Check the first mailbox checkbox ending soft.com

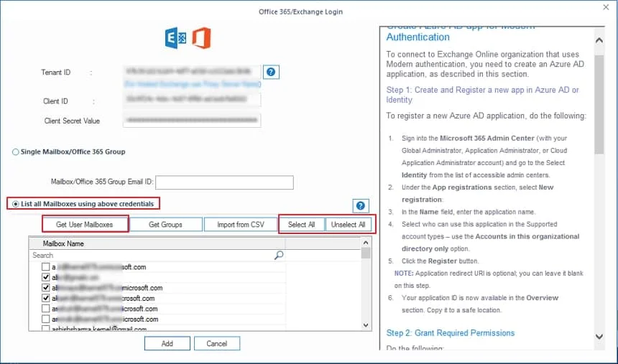(x=46, y=267)
